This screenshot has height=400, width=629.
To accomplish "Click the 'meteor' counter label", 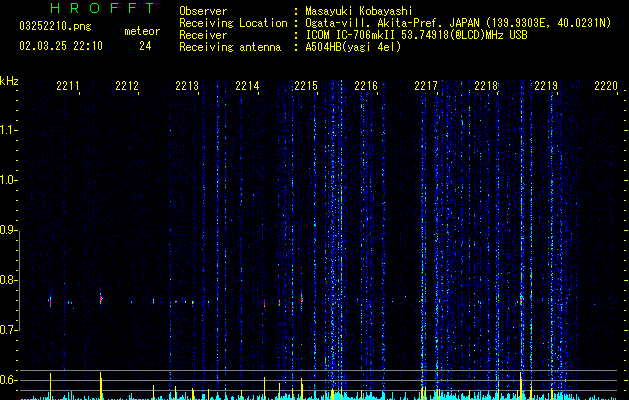I will coord(142,31).
